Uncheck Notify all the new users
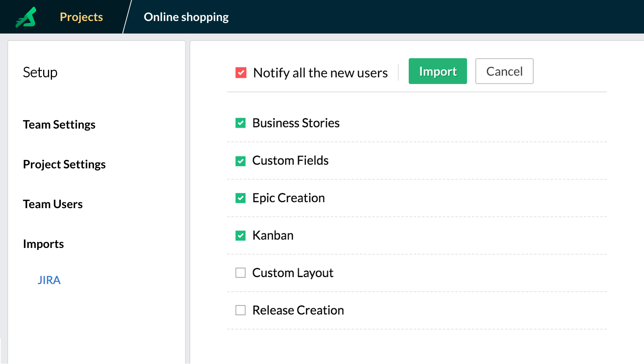Viewport: 644px width, 364px height. 241,73
